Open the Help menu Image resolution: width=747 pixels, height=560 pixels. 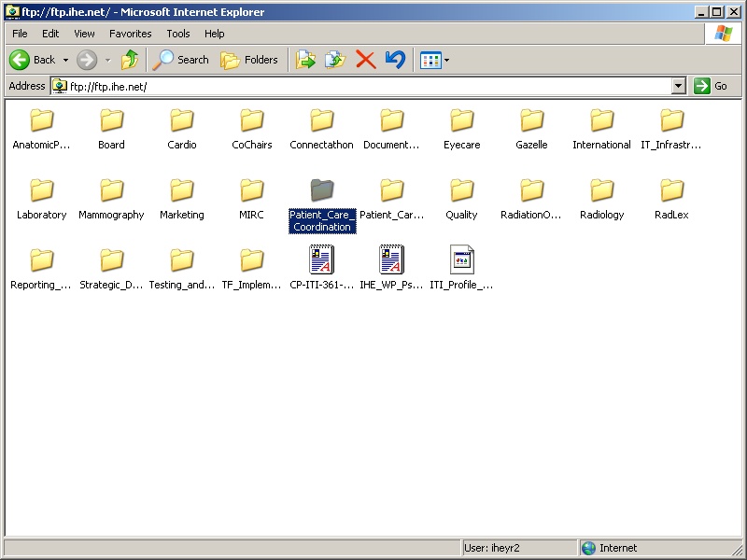215,34
